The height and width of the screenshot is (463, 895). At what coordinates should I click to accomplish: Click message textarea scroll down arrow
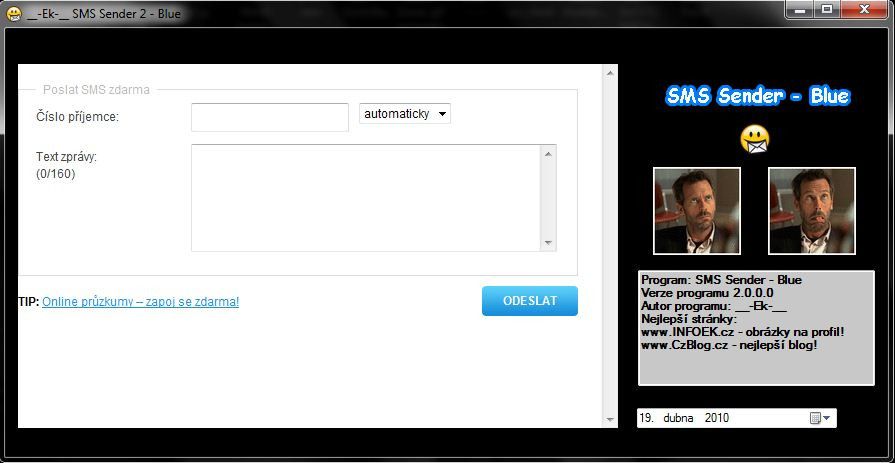pyautogui.click(x=549, y=243)
